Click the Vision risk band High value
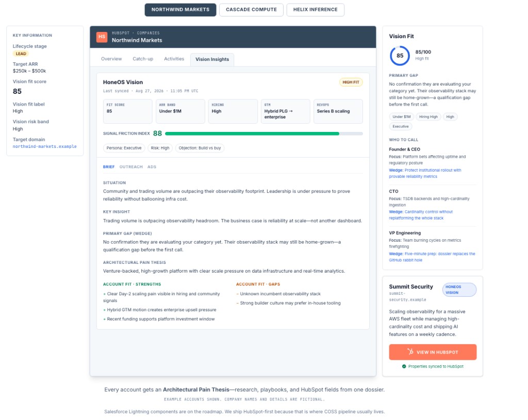This screenshot has width=528, height=420. [x=18, y=129]
